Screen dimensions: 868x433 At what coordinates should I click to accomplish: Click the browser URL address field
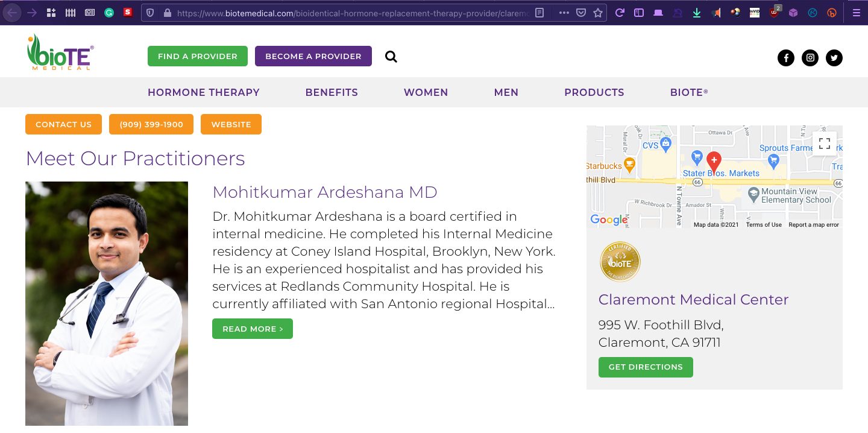(351, 13)
